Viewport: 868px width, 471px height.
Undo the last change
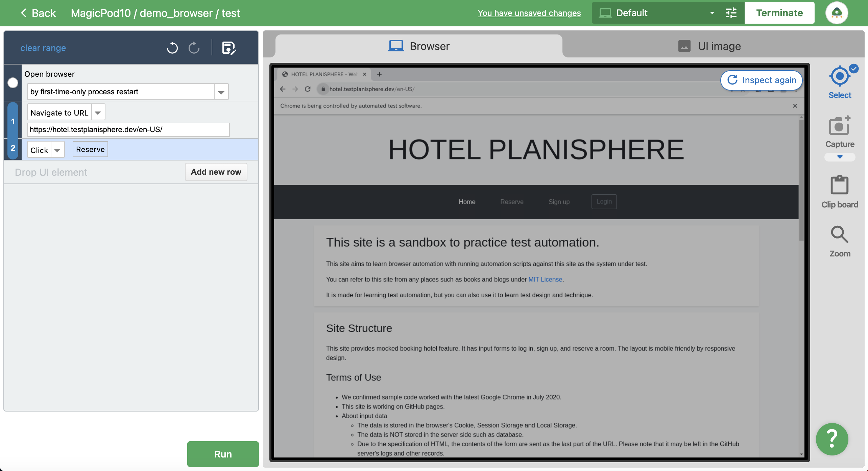point(172,48)
